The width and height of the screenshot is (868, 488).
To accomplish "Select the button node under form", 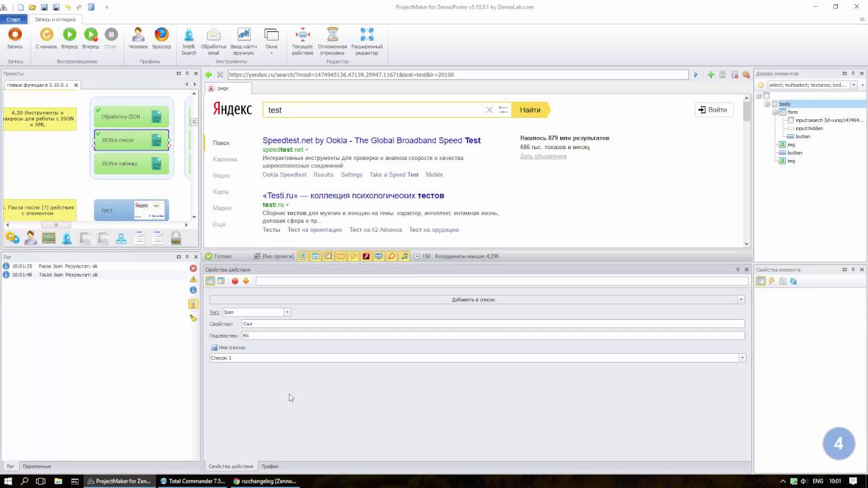I will [803, 136].
